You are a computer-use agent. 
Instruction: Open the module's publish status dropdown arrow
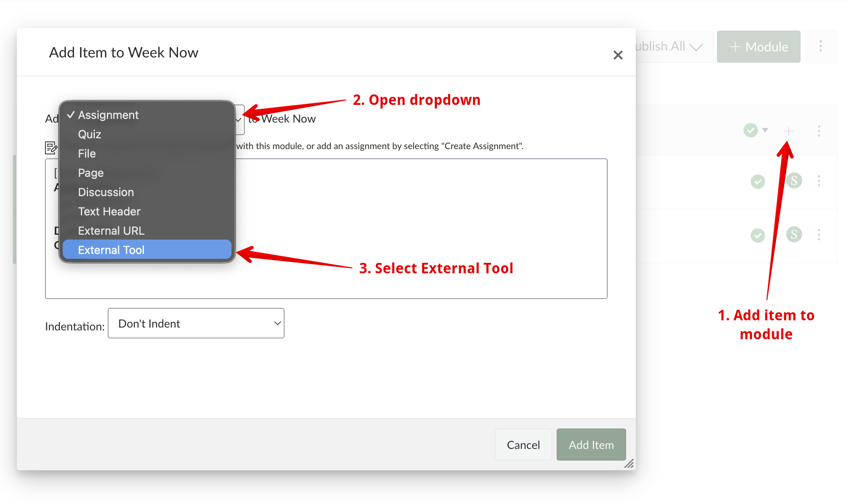[765, 130]
